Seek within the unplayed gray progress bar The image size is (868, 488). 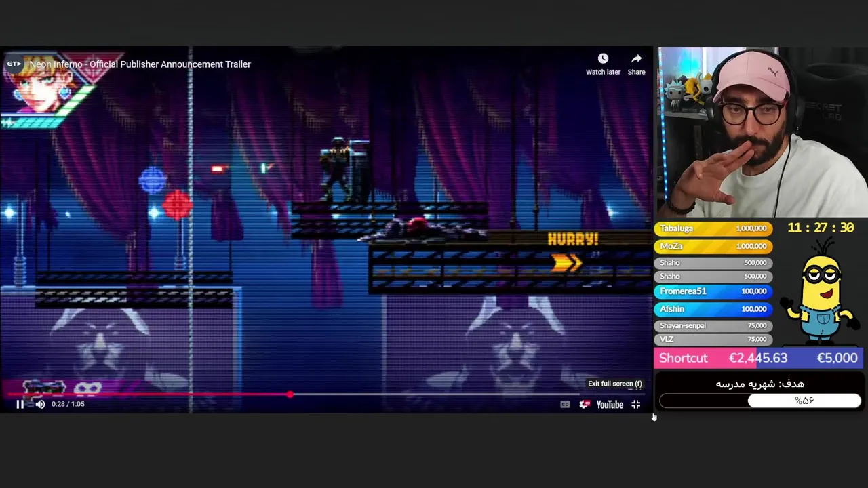(469, 394)
